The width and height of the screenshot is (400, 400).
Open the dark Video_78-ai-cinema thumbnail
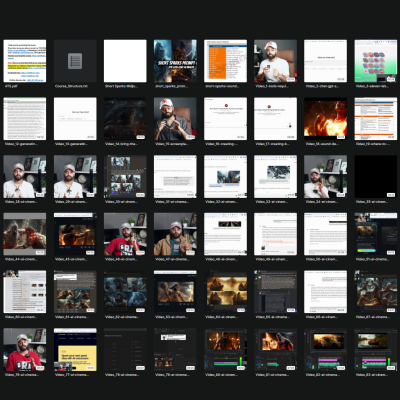125,349
